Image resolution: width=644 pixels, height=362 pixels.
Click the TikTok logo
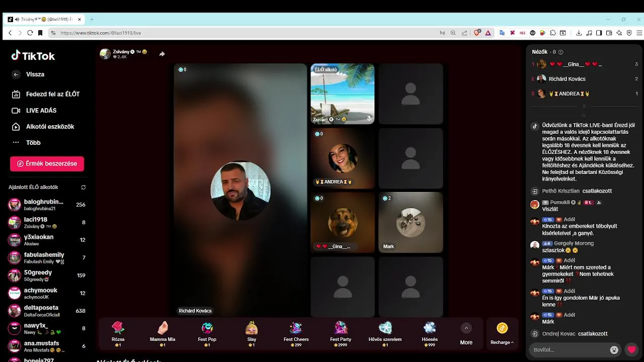[33, 56]
